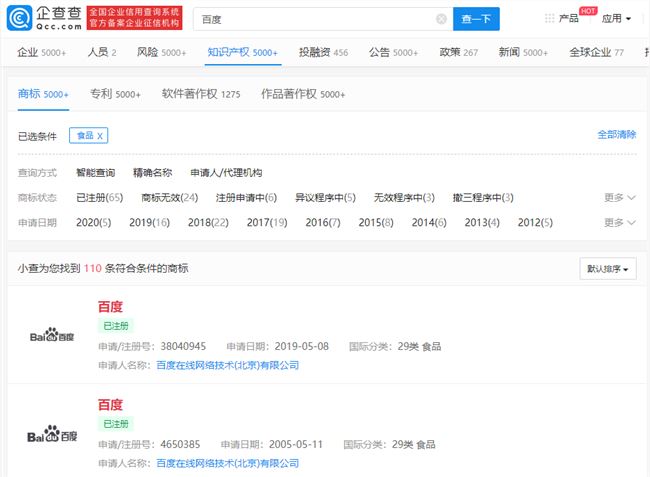Screen dimensions: 650x477
Task: Filter by status 异议程序中(5)
Action: pos(325,198)
